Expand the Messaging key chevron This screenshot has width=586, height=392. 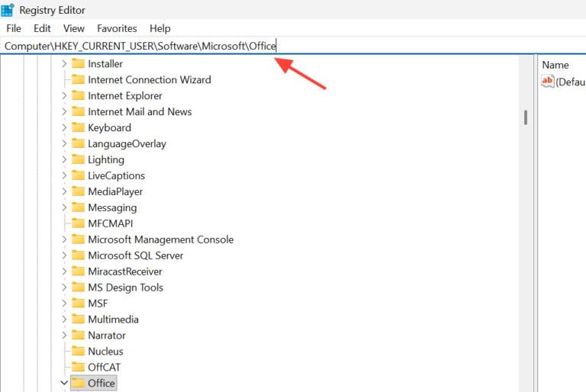coord(64,207)
